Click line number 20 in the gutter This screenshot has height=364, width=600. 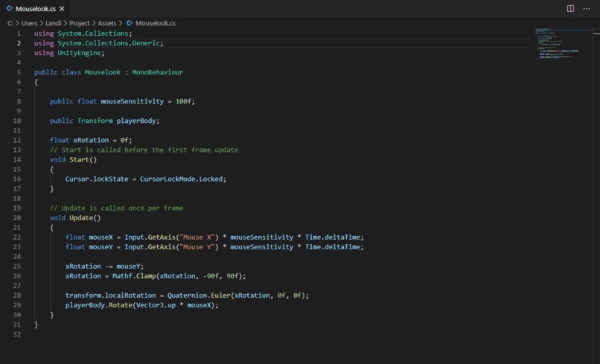click(x=17, y=217)
